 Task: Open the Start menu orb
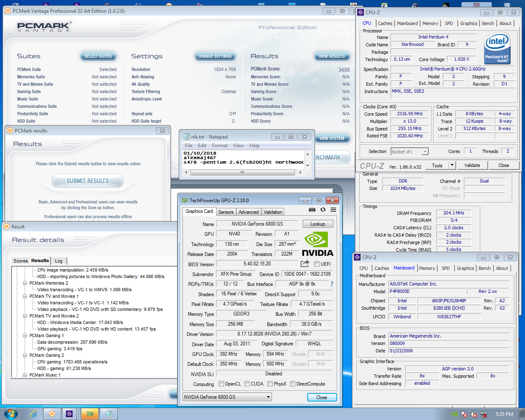(11, 413)
